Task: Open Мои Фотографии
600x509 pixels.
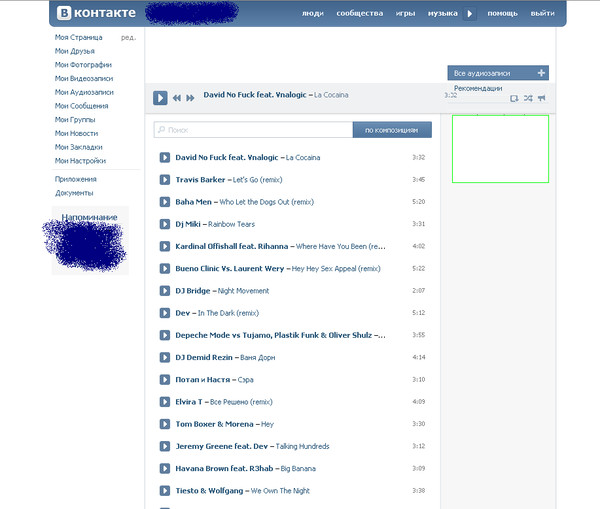Action: (x=83, y=65)
